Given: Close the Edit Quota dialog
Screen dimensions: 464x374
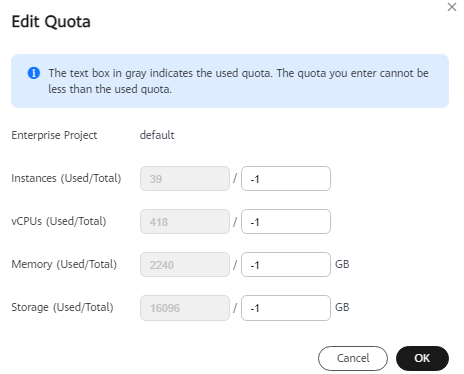Looking at the screenshot, I should [x=452, y=7].
